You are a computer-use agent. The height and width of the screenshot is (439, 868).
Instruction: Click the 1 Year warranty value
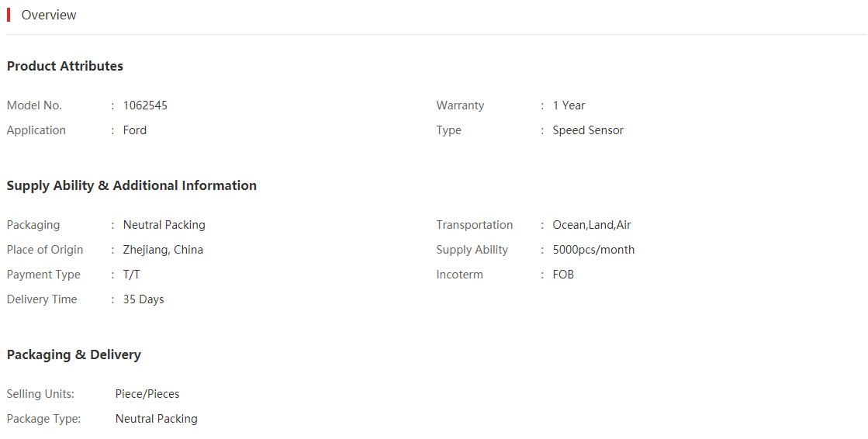[x=569, y=105]
